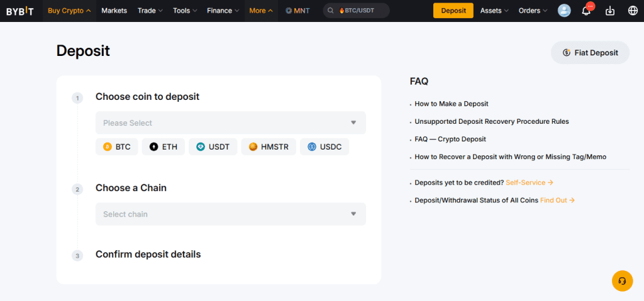This screenshot has width=644, height=301.
Task: Go to Markets page
Action: click(114, 11)
